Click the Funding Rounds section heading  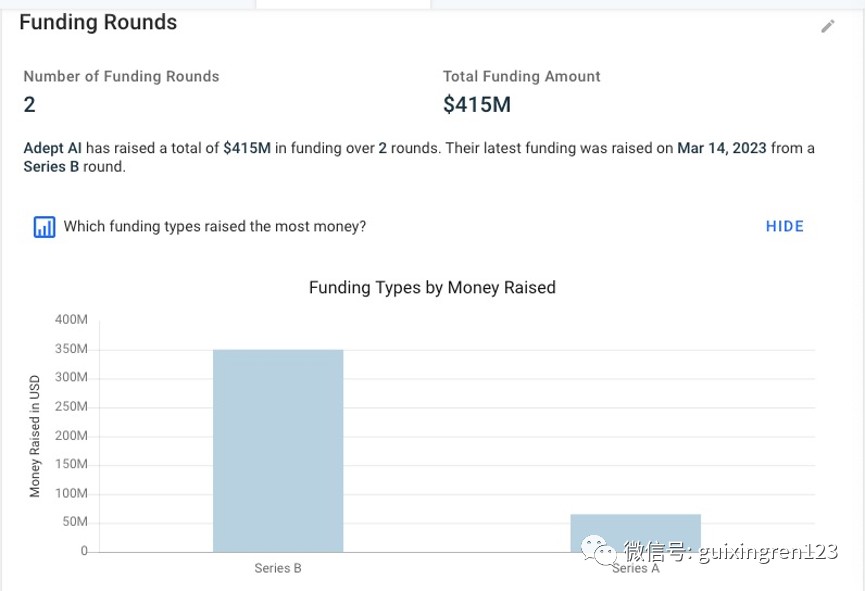tap(98, 22)
